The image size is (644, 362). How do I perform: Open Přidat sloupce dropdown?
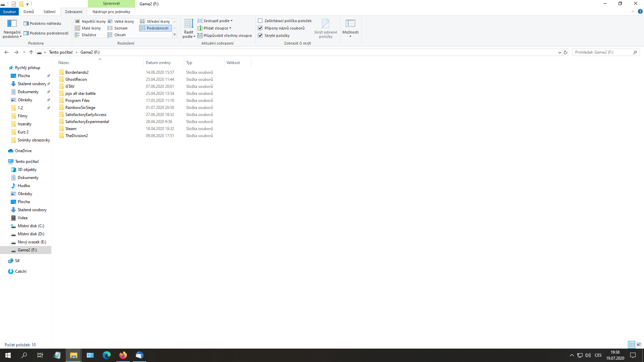click(217, 28)
